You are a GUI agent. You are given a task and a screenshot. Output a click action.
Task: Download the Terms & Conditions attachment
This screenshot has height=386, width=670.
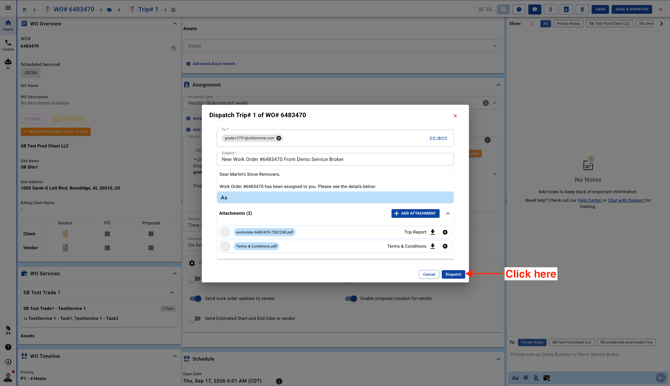(x=432, y=246)
